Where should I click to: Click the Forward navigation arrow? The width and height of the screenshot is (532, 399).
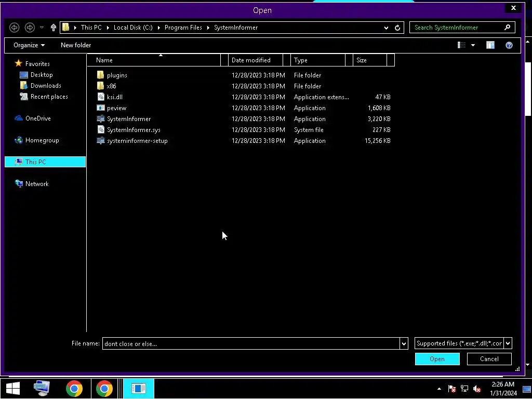tap(30, 28)
